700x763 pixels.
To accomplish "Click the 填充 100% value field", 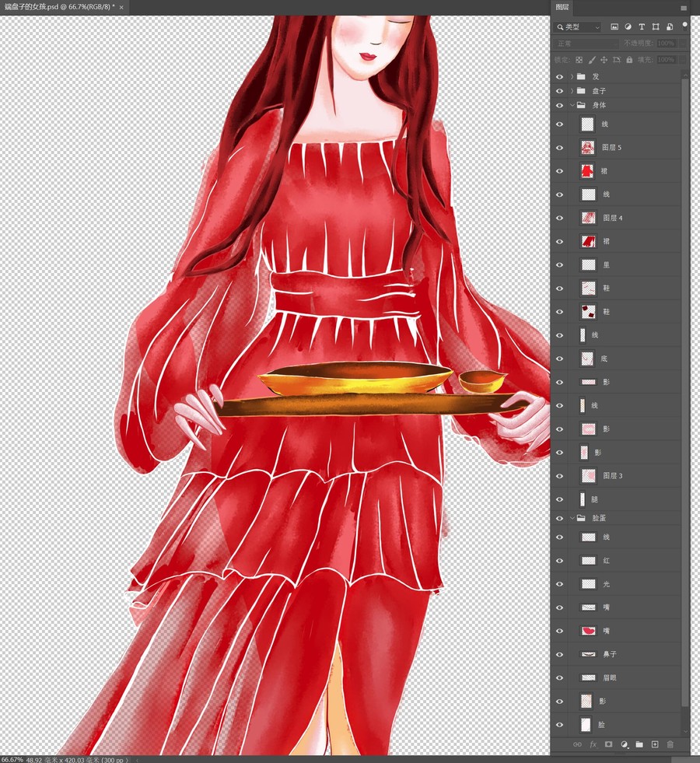I will coord(667,60).
